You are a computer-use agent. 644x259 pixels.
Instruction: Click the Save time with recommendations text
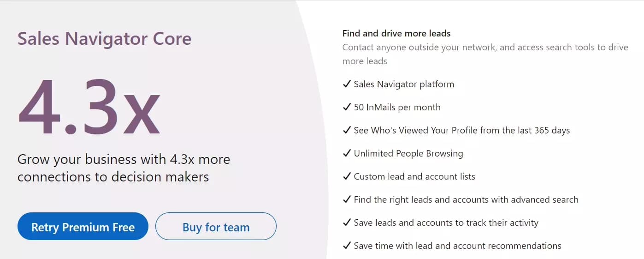click(x=458, y=246)
